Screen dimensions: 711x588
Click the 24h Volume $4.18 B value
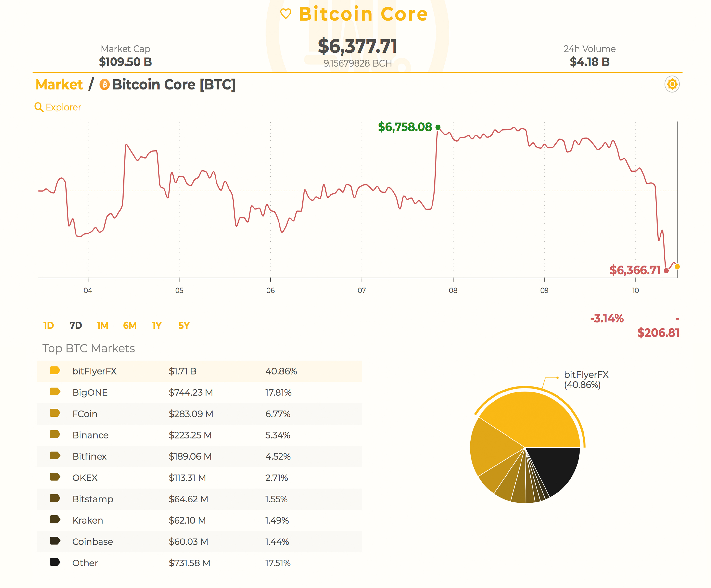(x=589, y=62)
